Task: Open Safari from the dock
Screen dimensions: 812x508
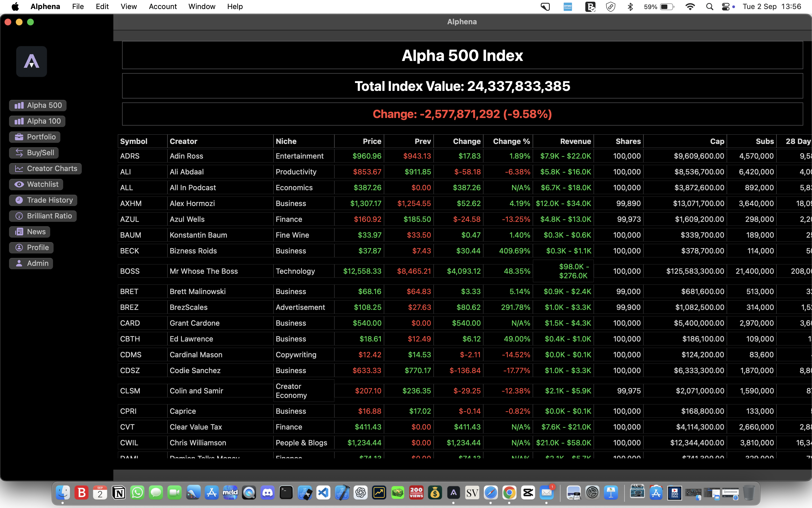Action: [x=491, y=493]
